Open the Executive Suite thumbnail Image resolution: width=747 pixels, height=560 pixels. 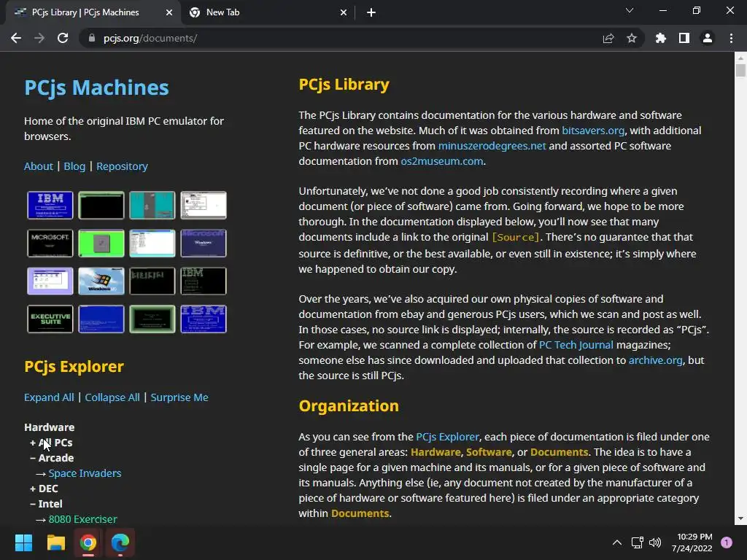[x=50, y=319]
